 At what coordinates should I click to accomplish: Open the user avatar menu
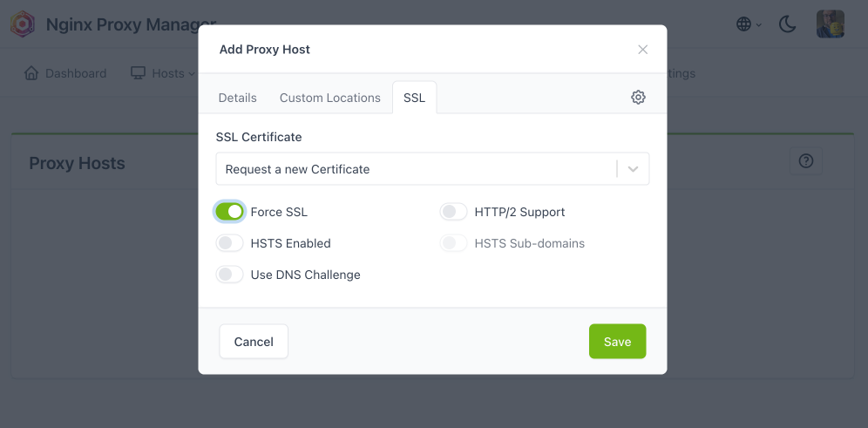pos(830,24)
